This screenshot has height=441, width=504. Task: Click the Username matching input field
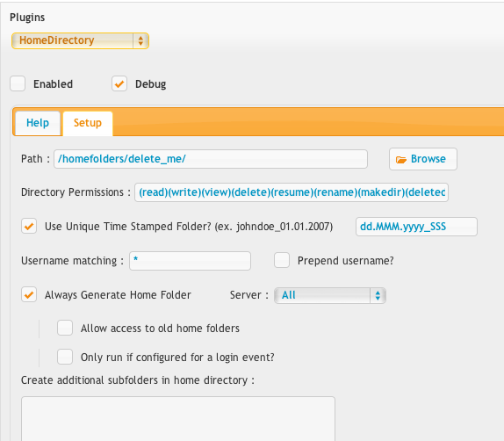click(190, 261)
